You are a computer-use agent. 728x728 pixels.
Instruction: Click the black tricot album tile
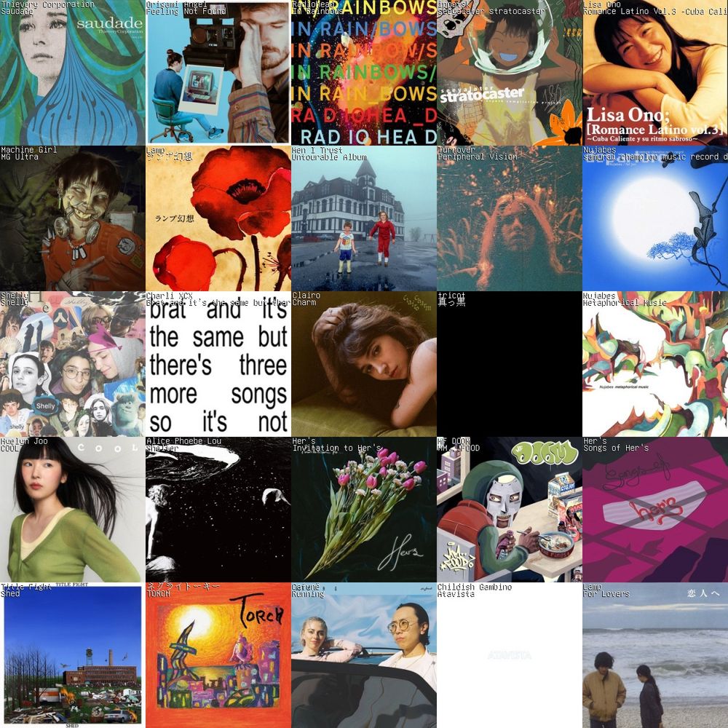click(510, 364)
